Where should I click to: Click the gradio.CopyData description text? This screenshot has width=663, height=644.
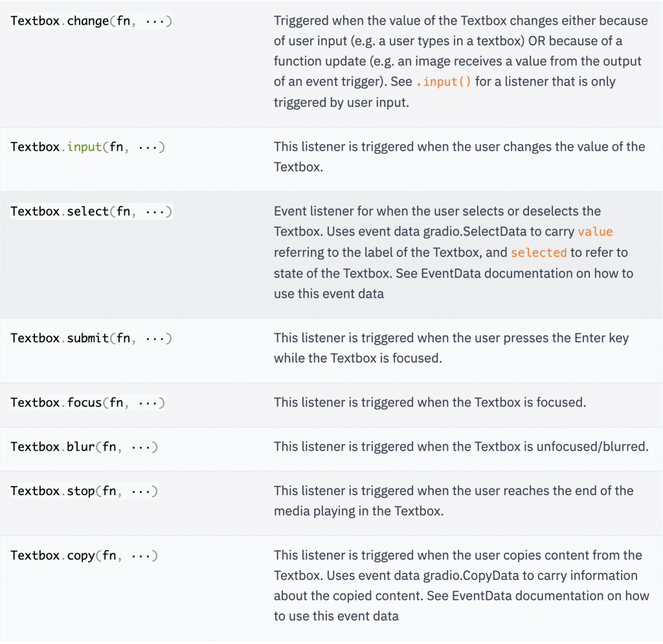[x=461, y=586]
